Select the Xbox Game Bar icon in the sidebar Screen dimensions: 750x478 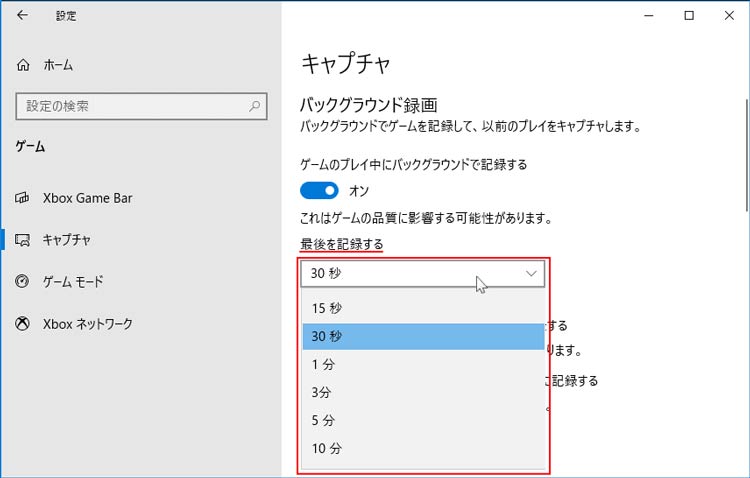[x=22, y=198]
